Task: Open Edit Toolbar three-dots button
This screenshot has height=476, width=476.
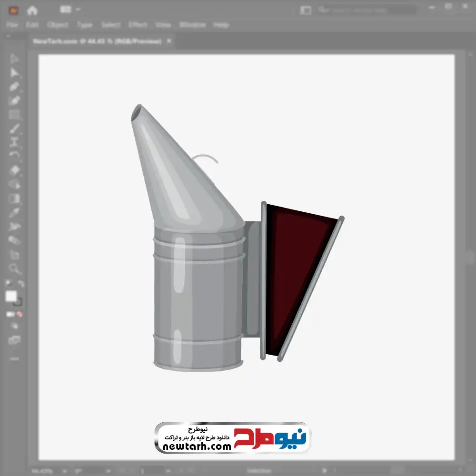Action: [x=14, y=358]
